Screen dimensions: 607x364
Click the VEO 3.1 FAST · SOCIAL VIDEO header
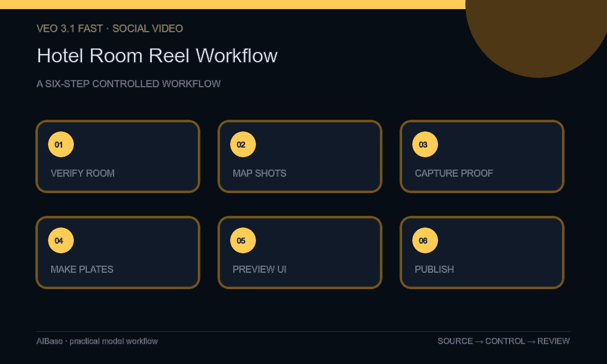[x=110, y=29]
